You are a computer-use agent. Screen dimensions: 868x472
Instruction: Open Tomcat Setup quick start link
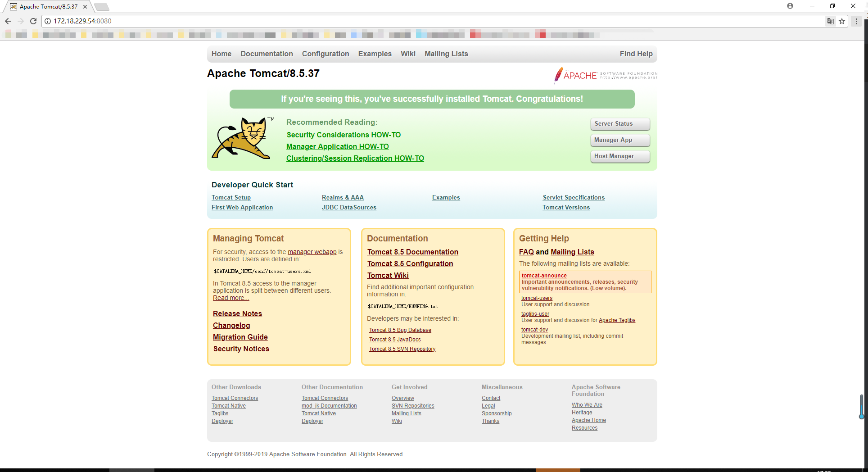coord(231,197)
